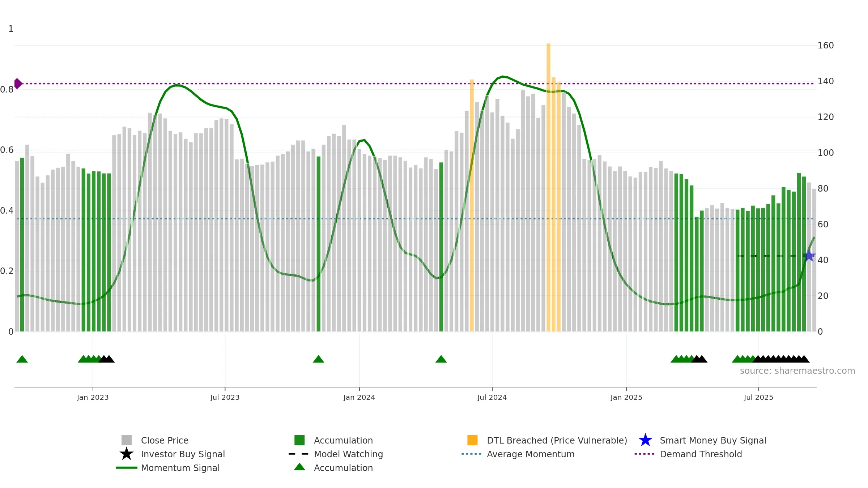Click the tallest orange DTL Breached bar
The width and height of the screenshot is (868, 488).
[x=548, y=187]
